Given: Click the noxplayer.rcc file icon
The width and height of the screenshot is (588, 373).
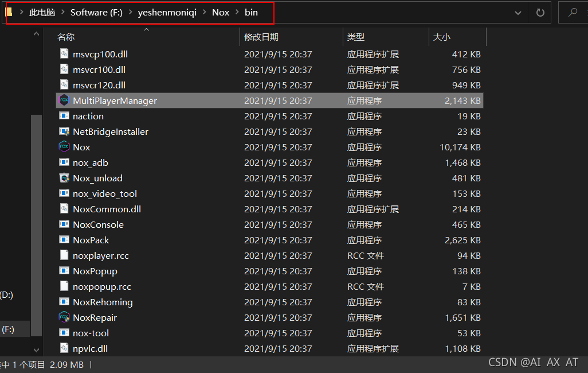Looking at the screenshot, I should click(x=64, y=255).
